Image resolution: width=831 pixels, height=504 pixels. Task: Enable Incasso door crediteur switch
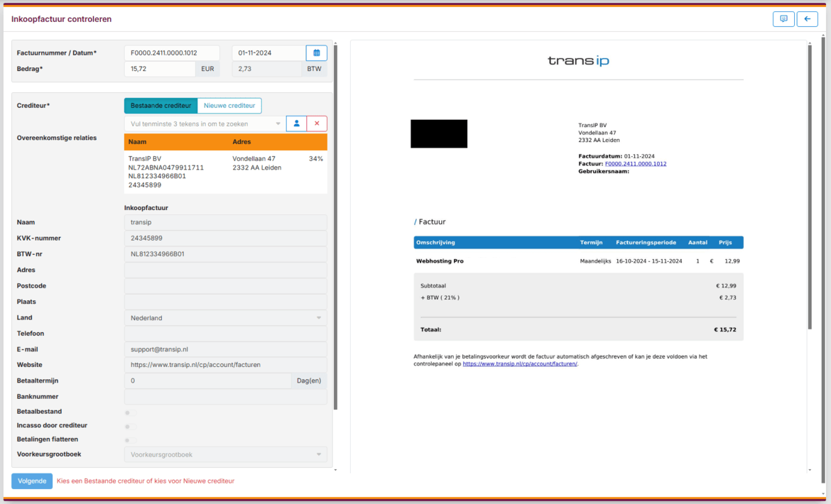click(131, 426)
